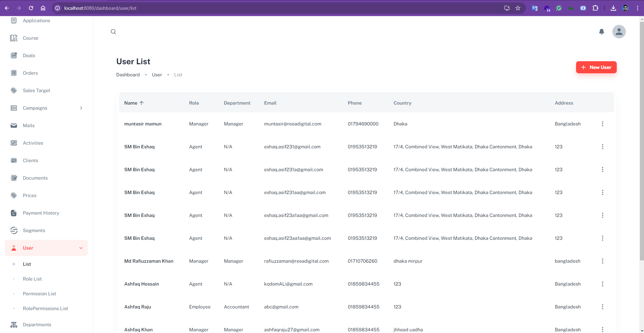
Task: Sort table by Name column arrow
Action: 142,103
